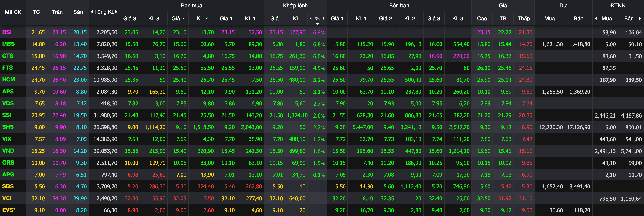Viewport: 644px width, 216px height.
Task: Click the right arrow after ĐTNN Bán
Action: [640, 19]
